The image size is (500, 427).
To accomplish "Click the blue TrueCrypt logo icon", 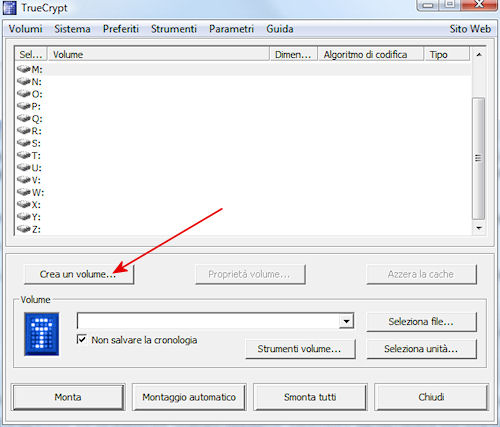I will [42, 334].
